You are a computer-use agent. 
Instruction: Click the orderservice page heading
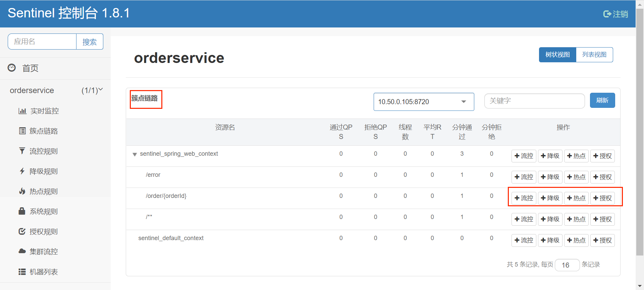(x=179, y=58)
